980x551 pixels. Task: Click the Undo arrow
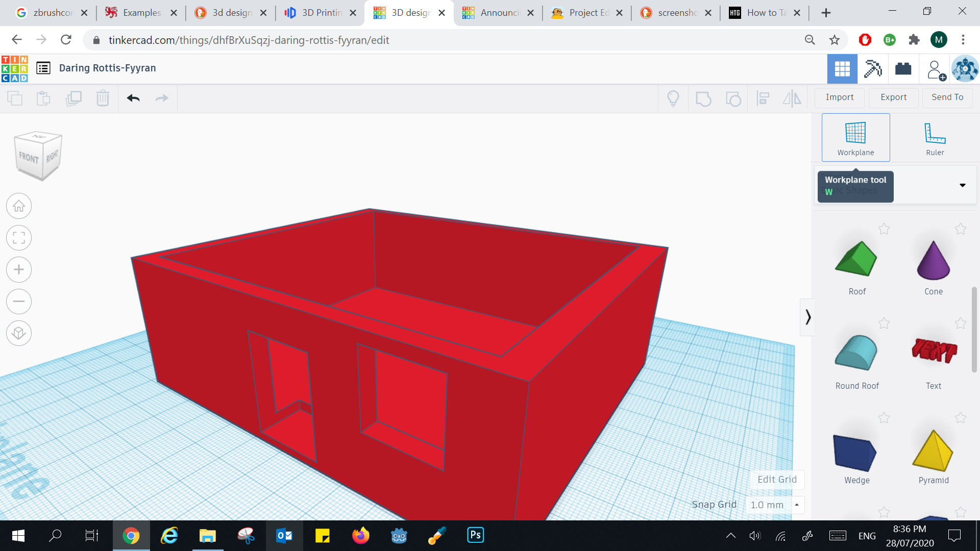[x=133, y=98]
